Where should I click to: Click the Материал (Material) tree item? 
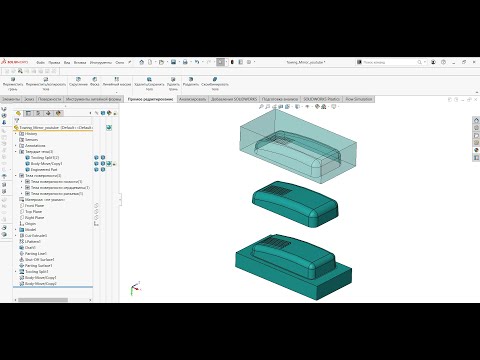(42, 200)
